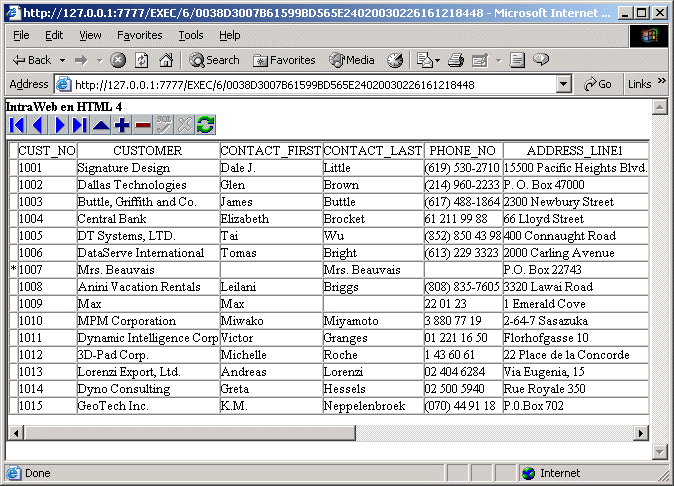Jump to last record in navigator

point(80,125)
